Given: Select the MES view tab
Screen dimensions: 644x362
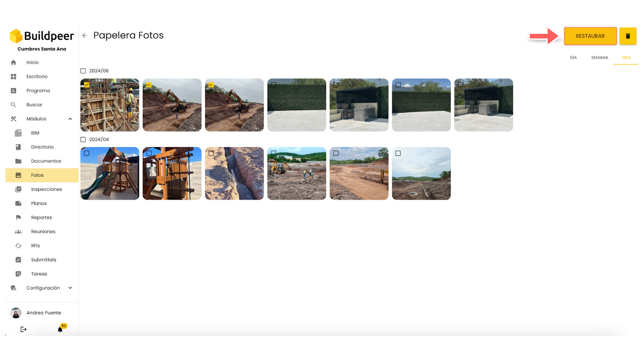Looking at the screenshot, I should click(x=626, y=58).
